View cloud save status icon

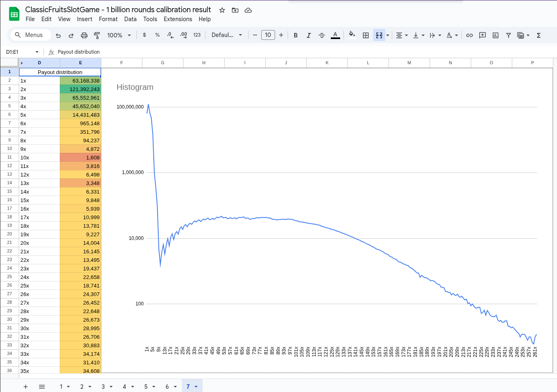(248, 10)
